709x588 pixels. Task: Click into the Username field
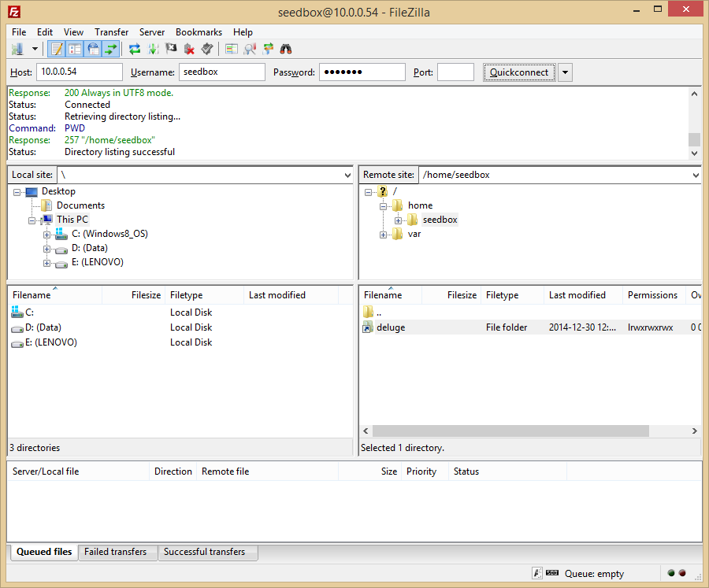(x=222, y=72)
